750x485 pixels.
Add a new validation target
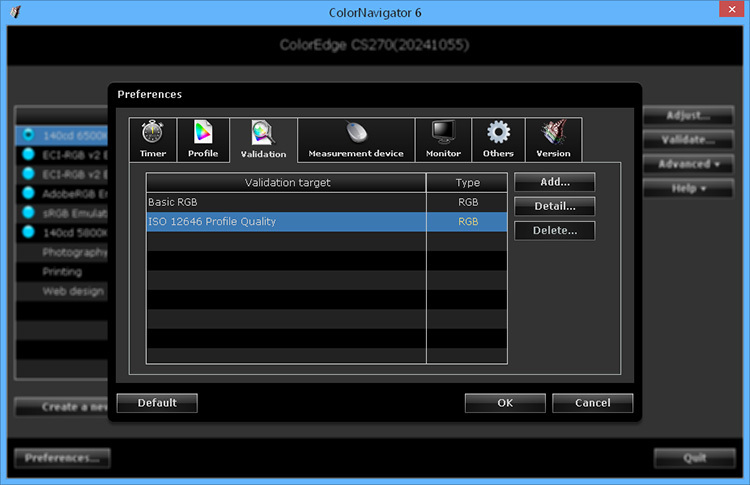click(555, 182)
